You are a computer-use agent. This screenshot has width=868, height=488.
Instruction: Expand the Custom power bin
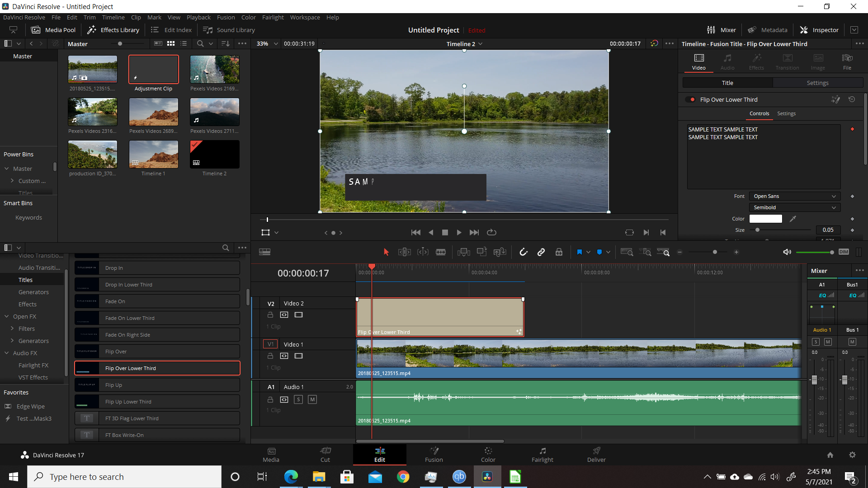pos(12,181)
